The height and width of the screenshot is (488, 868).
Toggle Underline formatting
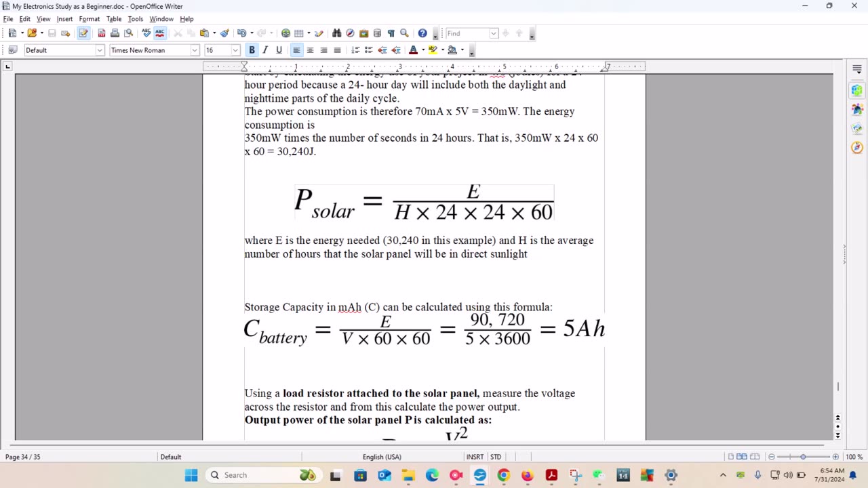click(279, 50)
